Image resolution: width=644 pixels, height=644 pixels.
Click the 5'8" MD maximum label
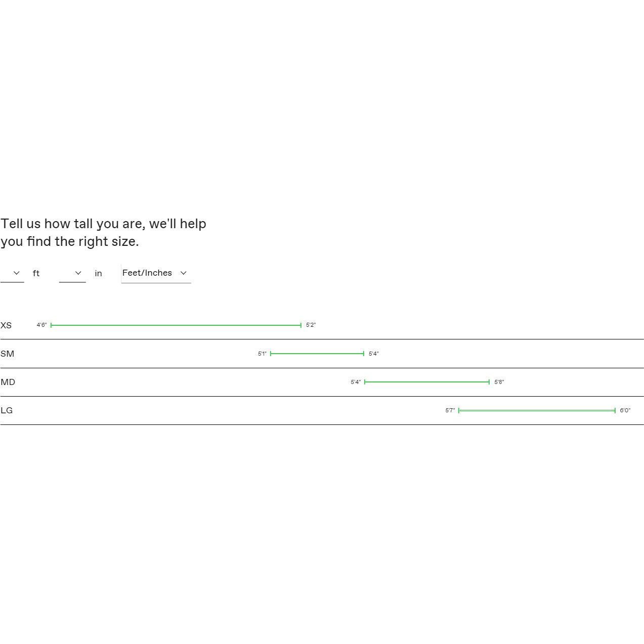tap(499, 382)
